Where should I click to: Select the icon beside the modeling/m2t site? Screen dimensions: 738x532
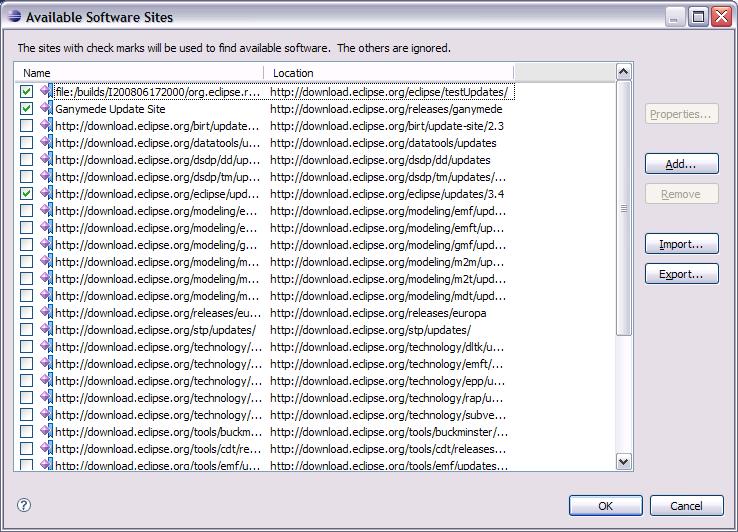tap(47, 278)
